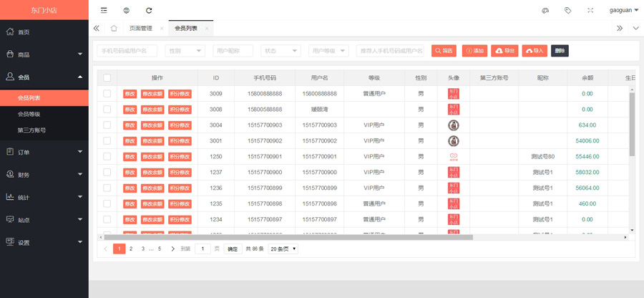Click the refresh icon in top bar
This screenshot has height=298, width=644.
pos(149,11)
